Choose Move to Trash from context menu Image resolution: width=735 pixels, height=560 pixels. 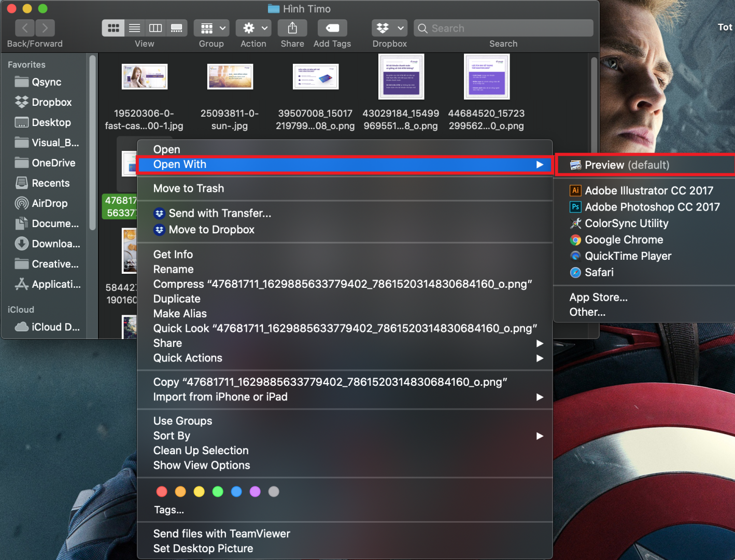[189, 188]
